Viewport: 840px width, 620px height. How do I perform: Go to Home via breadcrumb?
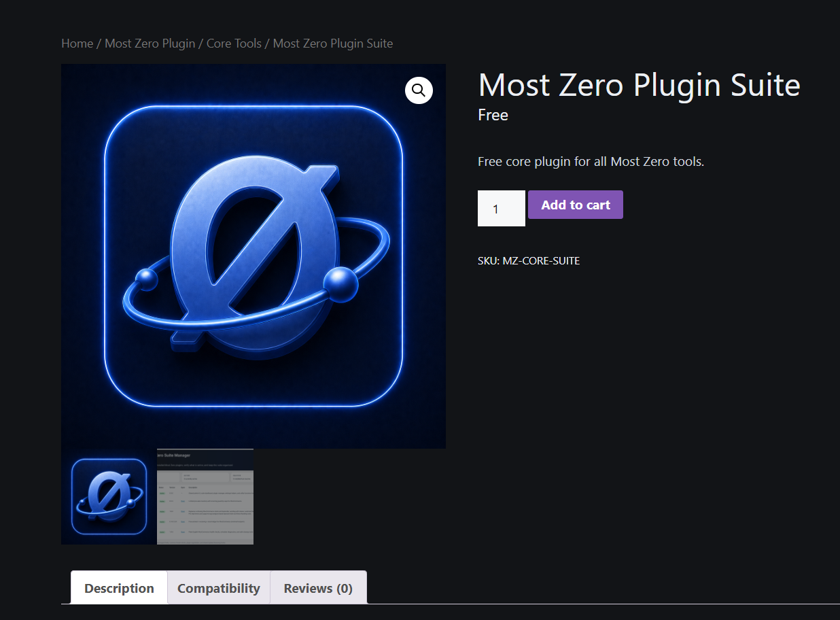click(77, 44)
